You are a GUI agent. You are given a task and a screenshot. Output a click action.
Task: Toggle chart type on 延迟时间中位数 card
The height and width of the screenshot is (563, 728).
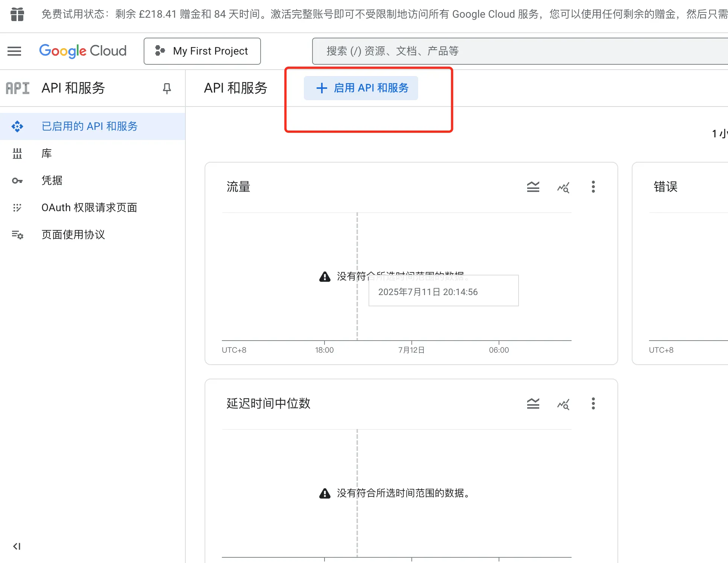click(533, 403)
